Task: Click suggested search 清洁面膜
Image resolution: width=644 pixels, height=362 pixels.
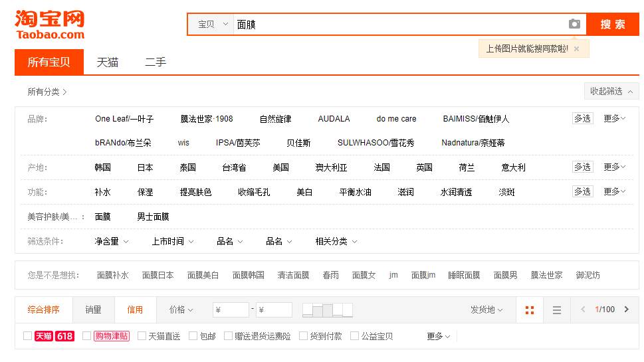Action: (293, 275)
